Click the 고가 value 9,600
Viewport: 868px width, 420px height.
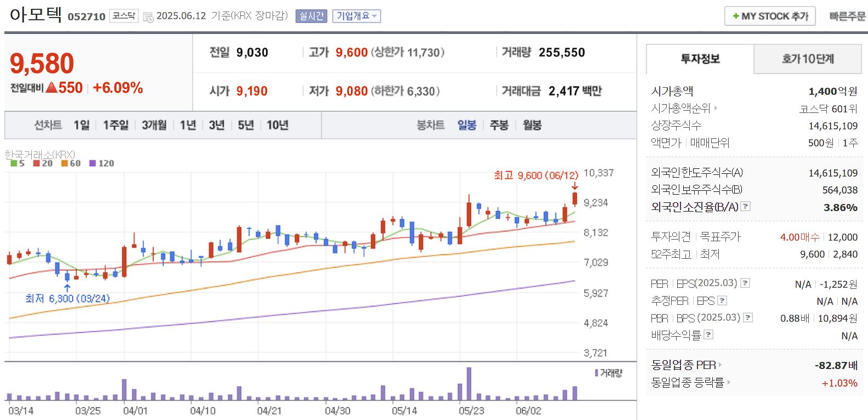click(351, 53)
